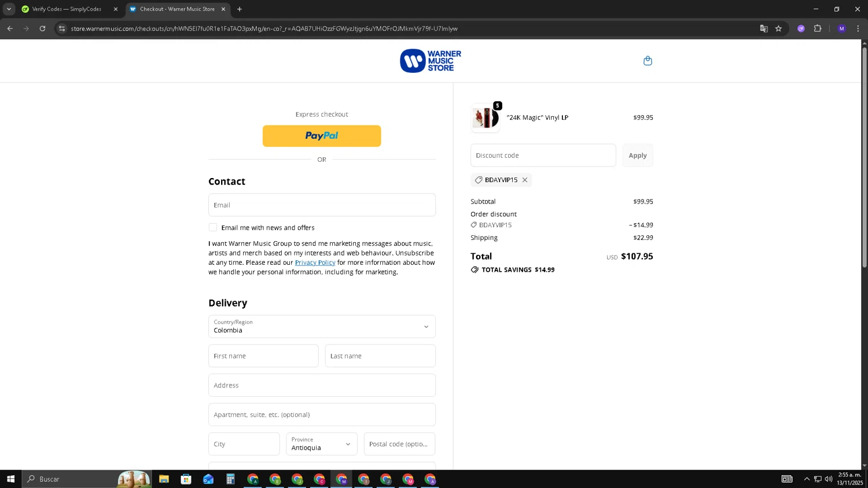This screenshot has height=488, width=868.
Task: Go forward with the browser arrow
Action: point(26,28)
